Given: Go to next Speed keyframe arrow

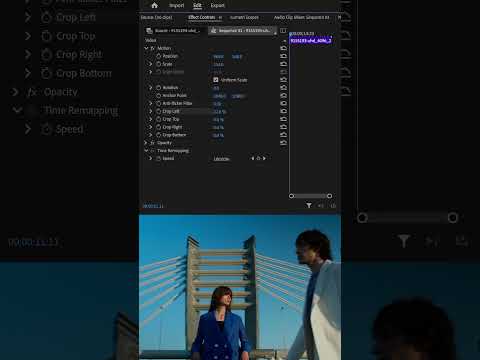Looking at the screenshot, I should (264, 158).
